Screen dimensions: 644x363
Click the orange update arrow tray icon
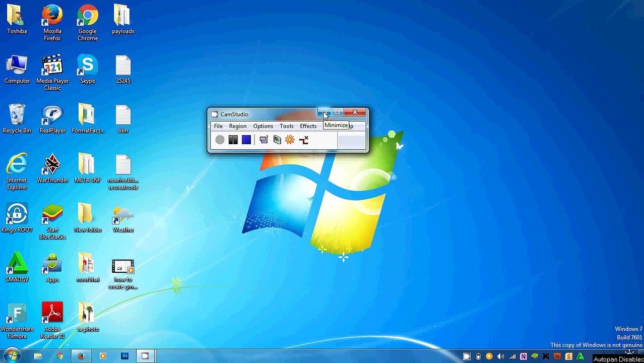click(489, 357)
